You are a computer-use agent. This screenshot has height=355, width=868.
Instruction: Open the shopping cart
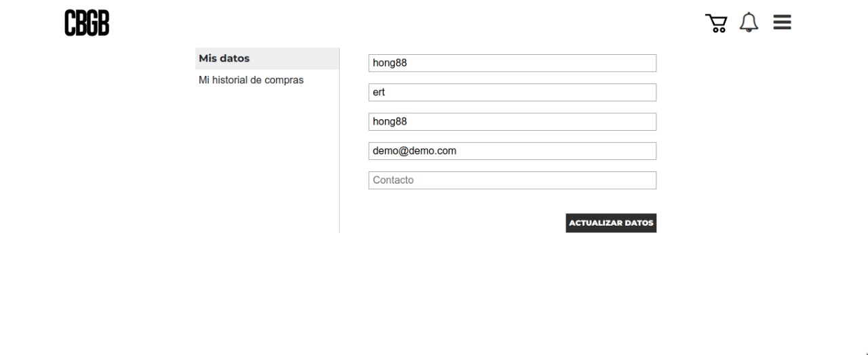(x=715, y=23)
